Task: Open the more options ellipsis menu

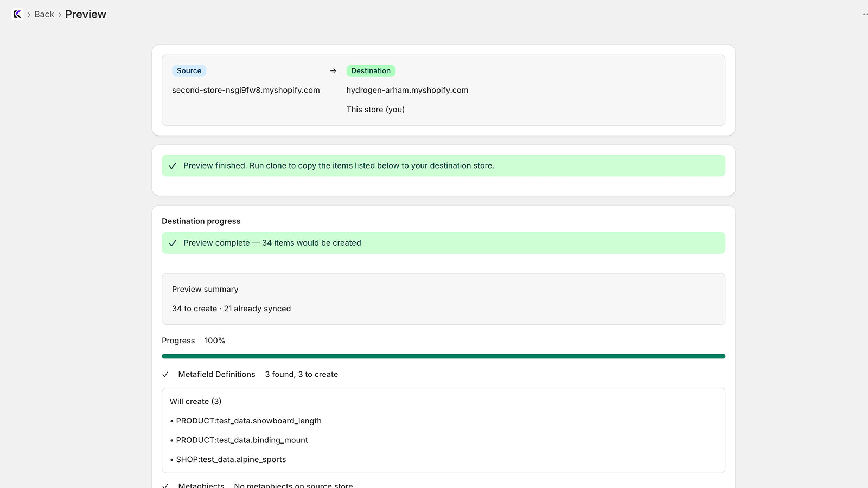Action: coord(865,15)
